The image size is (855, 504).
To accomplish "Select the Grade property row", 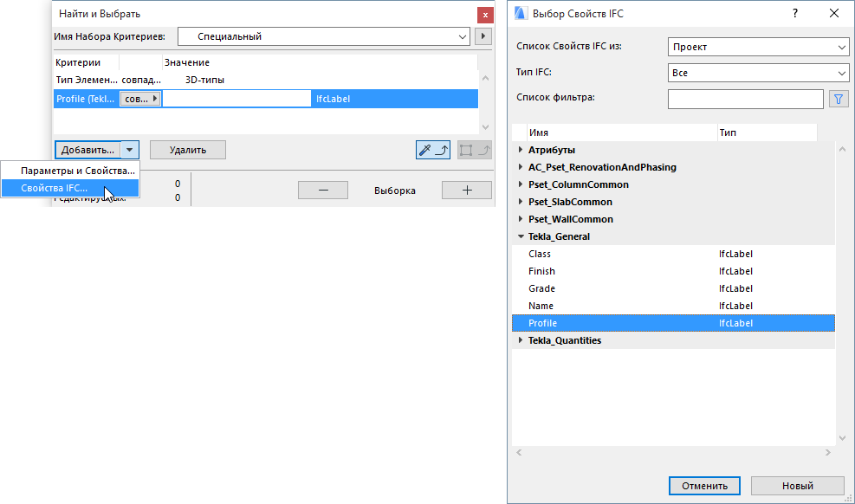I will [x=673, y=288].
